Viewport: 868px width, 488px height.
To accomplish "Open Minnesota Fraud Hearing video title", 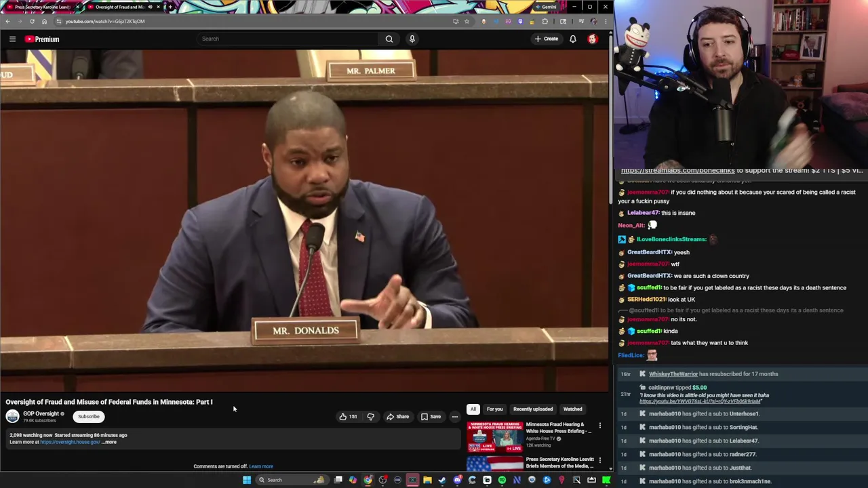I will point(559,428).
